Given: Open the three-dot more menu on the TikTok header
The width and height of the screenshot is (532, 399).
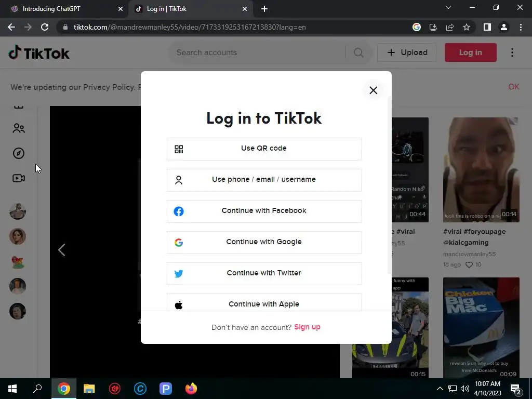Looking at the screenshot, I should point(512,52).
